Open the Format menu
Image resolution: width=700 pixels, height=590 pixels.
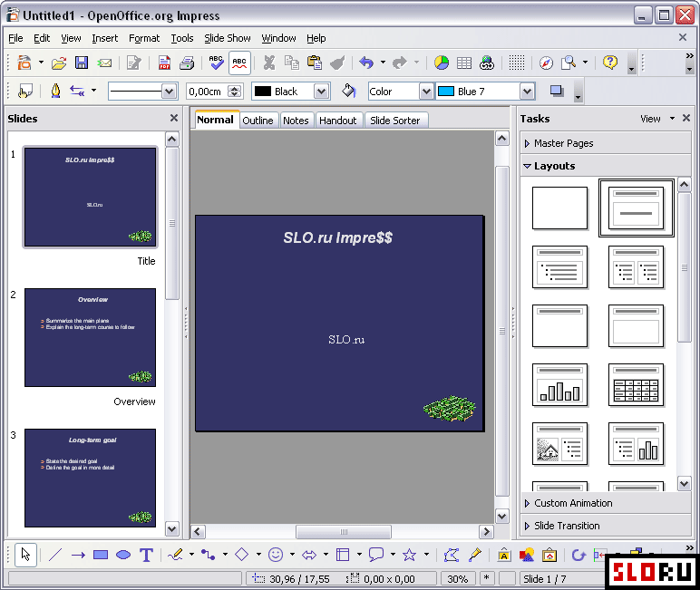pyautogui.click(x=144, y=38)
